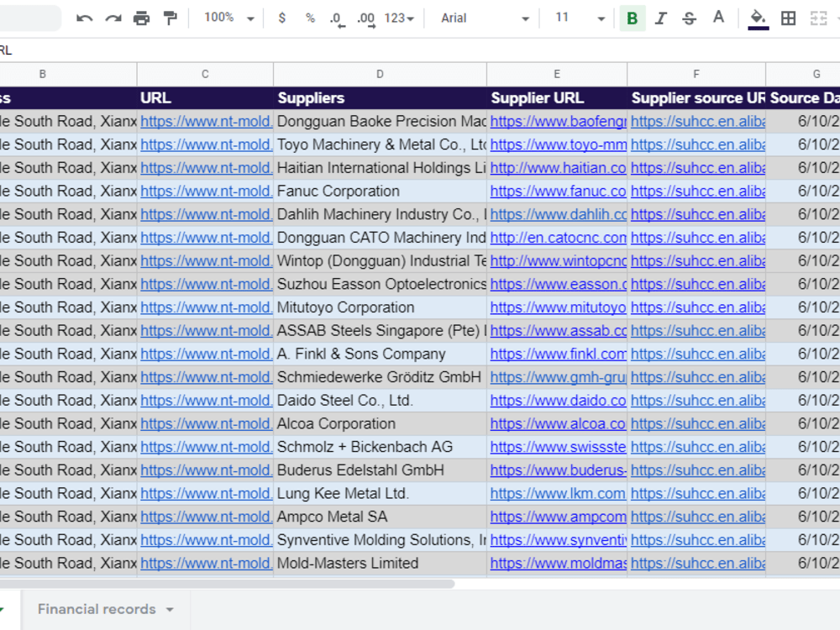Select the Schmolz + Bickenbach AG cell
The height and width of the screenshot is (630, 840).
pyautogui.click(x=380, y=447)
